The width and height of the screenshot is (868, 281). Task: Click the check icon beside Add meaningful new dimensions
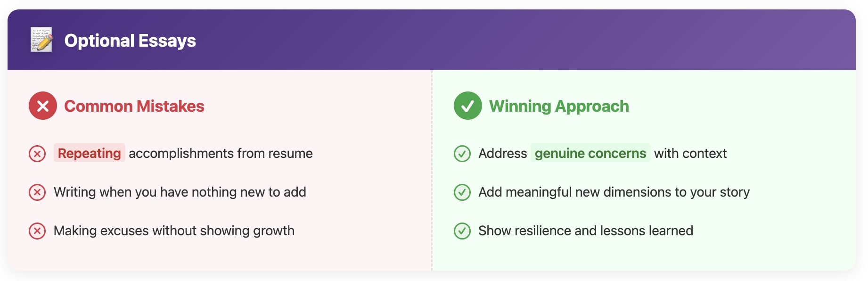462,192
